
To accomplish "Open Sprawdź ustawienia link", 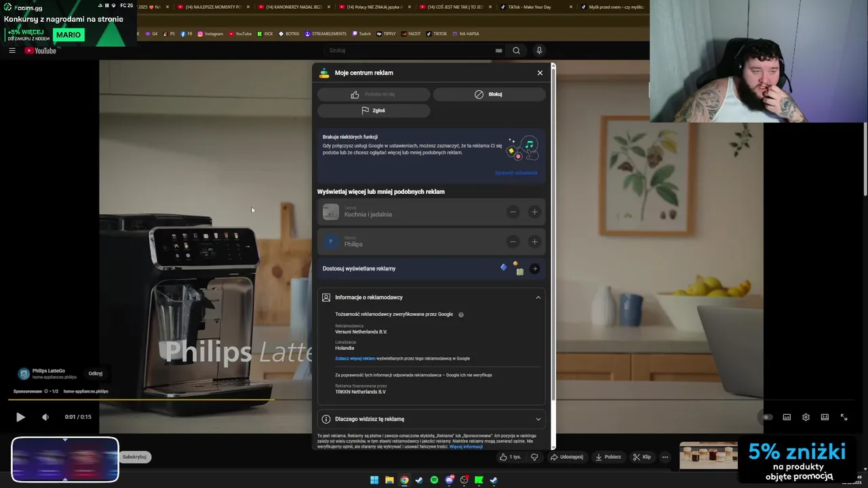I will (516, 173).
